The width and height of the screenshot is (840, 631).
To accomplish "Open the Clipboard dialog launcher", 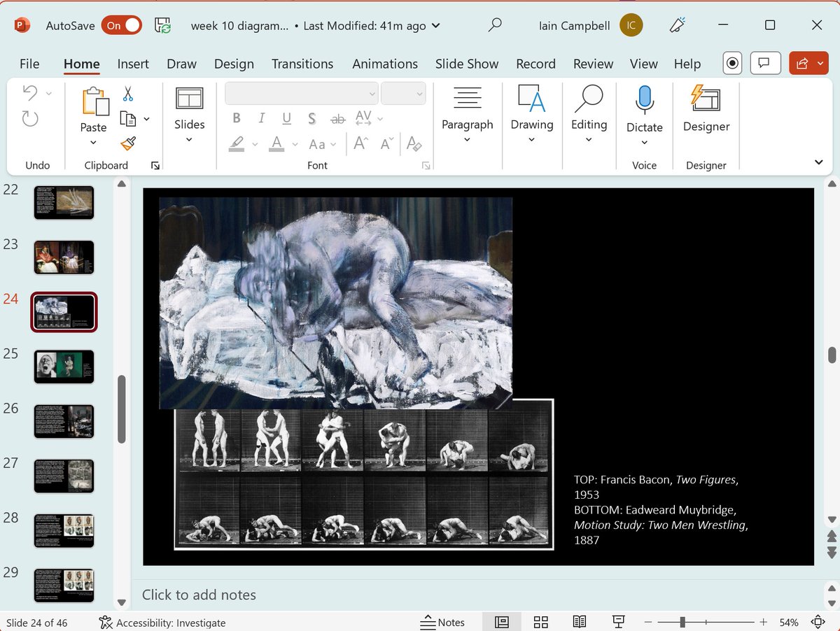I will [155, 166].
